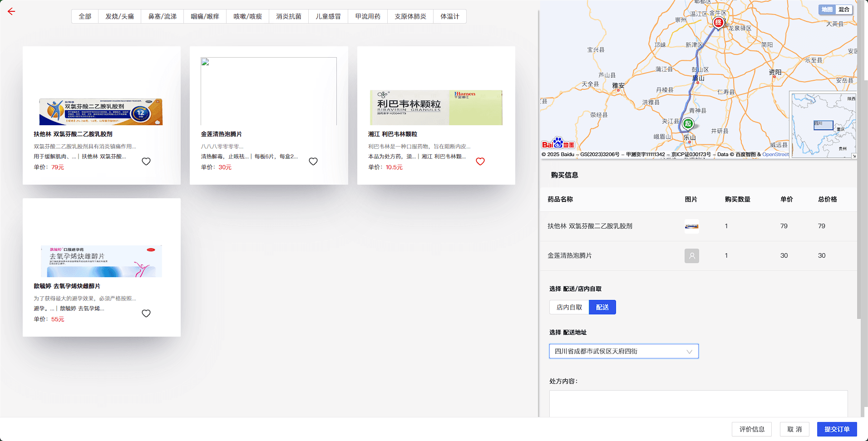The image size is (868, 441).
Task: Collapse the map overview corner arrow
Action: pos(853,156)
